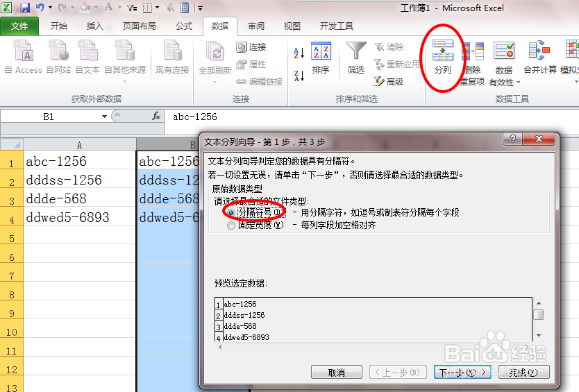Click preview horizontal scroll left arrow
This screenshot has height=392, width=579.
pyautogui.click(x=220, y=347)
